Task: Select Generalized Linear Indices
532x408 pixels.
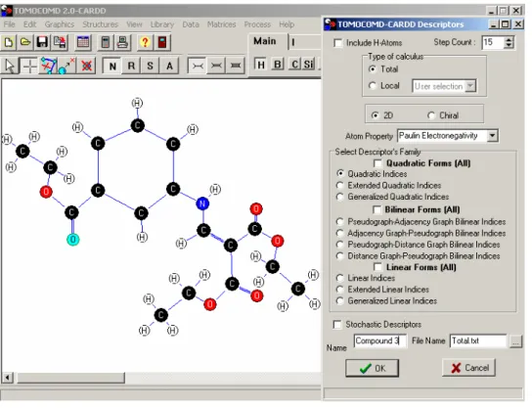Action: [340, 300]
